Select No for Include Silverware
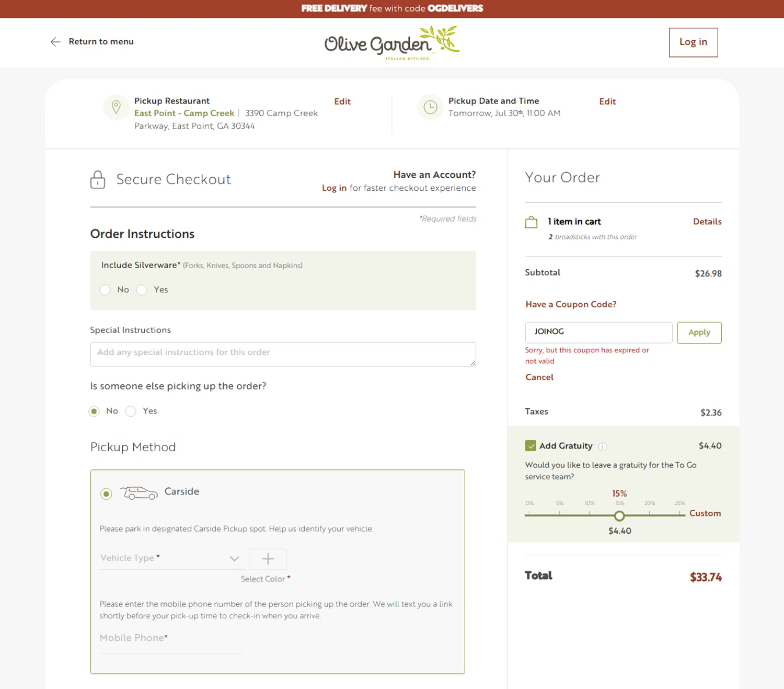 point(105,290)
